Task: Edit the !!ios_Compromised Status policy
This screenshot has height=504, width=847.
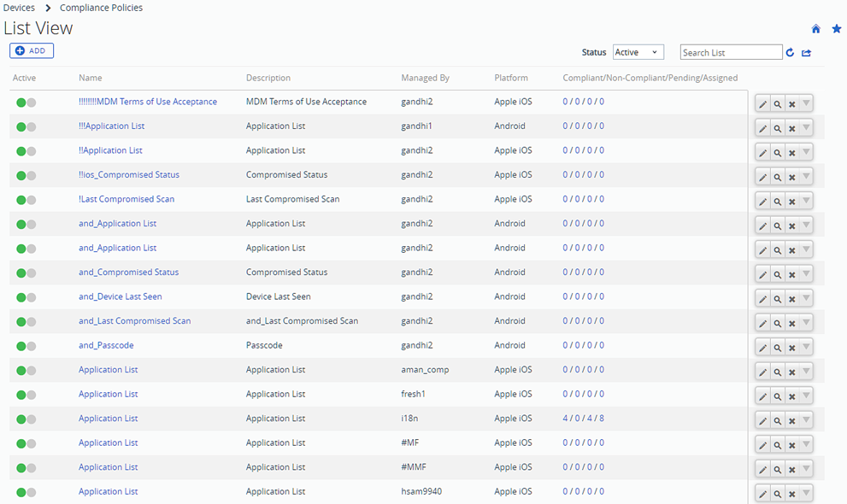Action: coord(762,177)
